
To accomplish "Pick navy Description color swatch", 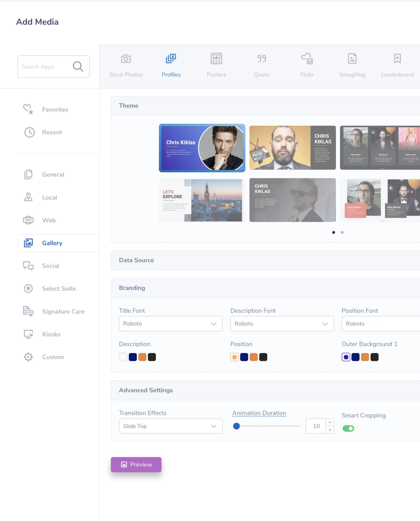I will click(133, 357).
